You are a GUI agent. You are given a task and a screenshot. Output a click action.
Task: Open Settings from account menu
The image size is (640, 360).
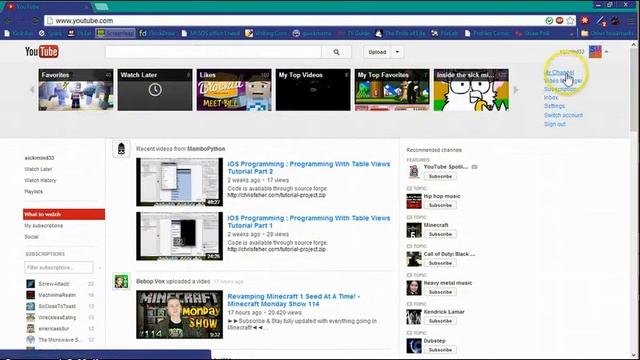click(554, 106)
